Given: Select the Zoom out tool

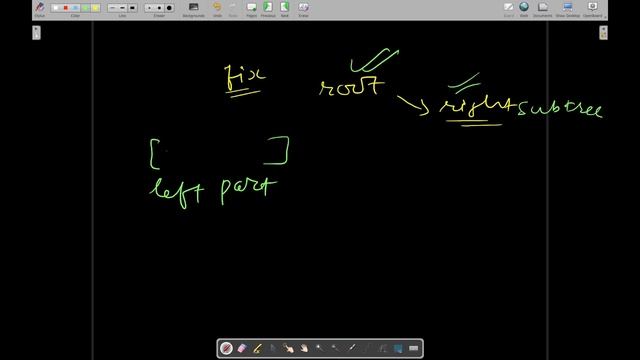Looking at the screenshot, I should click(x=335, y=348).
